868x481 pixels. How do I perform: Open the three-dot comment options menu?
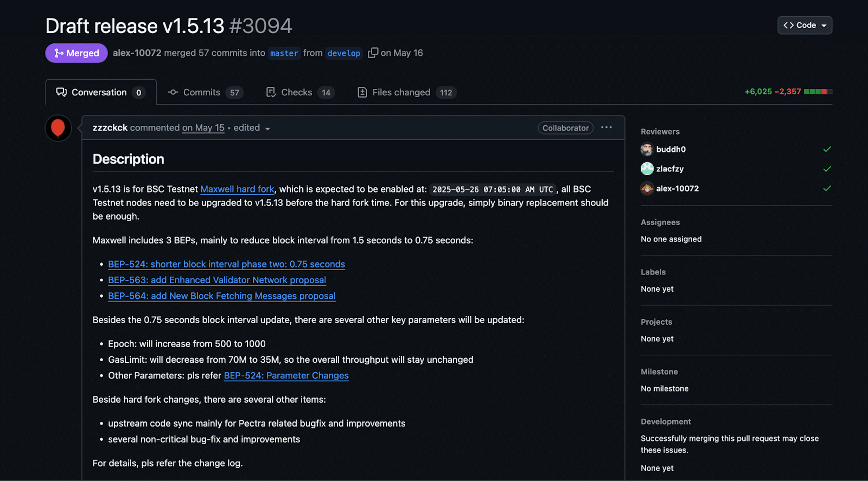click(606, 127)
